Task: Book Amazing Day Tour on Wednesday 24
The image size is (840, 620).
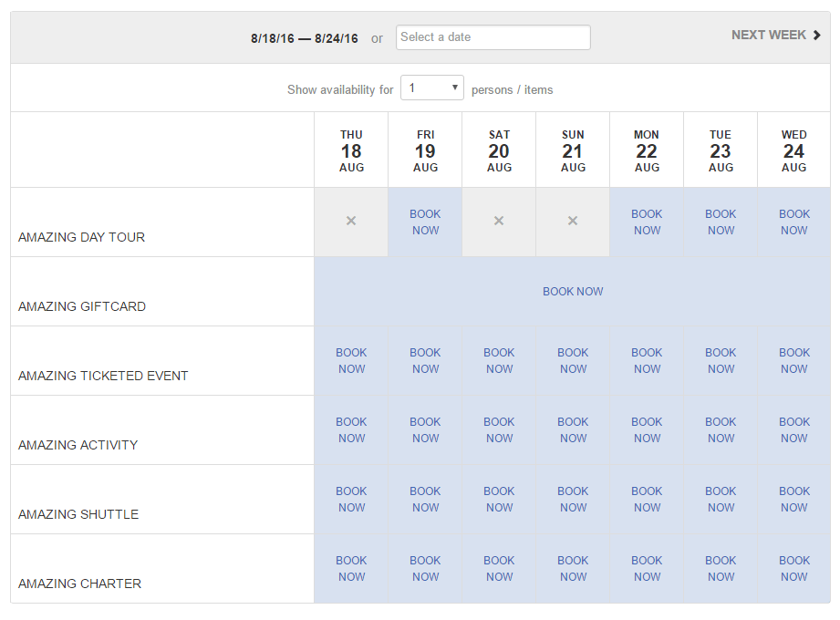Action: pyautogui.click(x=794, y=222)
